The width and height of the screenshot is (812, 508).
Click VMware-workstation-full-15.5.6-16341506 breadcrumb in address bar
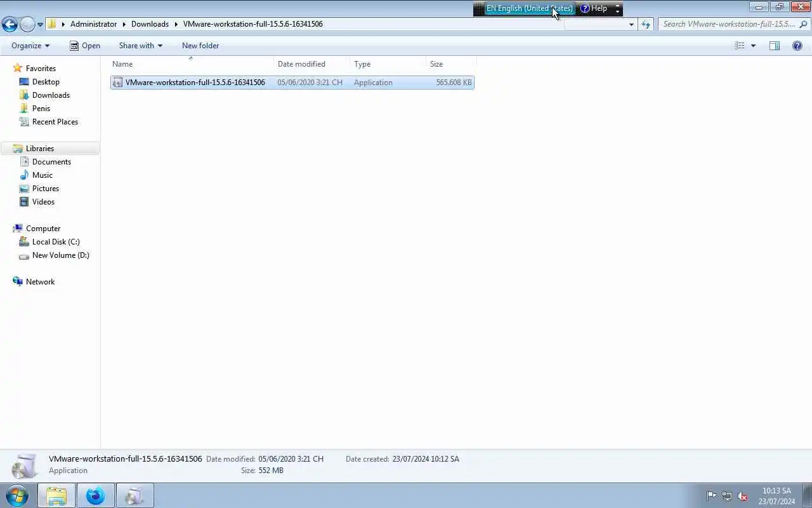[x=252, y=24]
